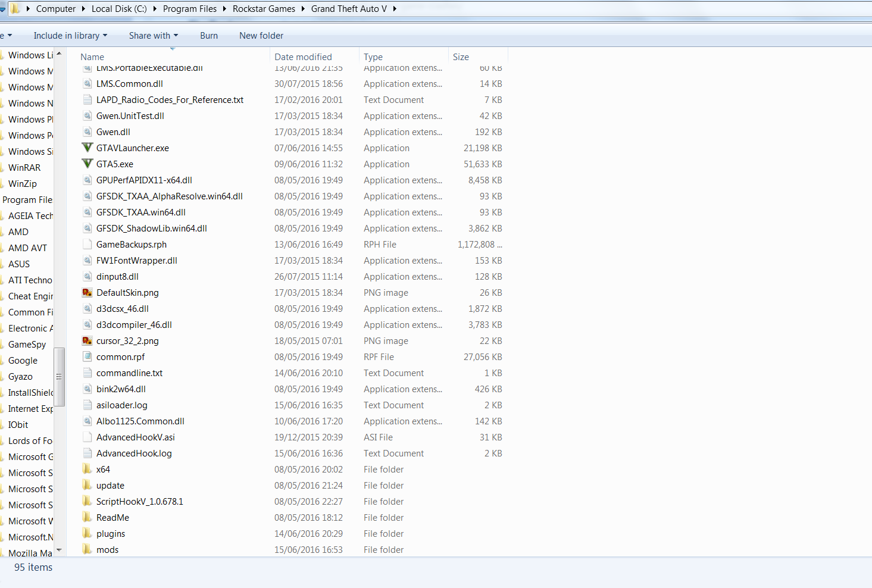Go to Rockstar Games in address bar

click(x=264, y=9)
